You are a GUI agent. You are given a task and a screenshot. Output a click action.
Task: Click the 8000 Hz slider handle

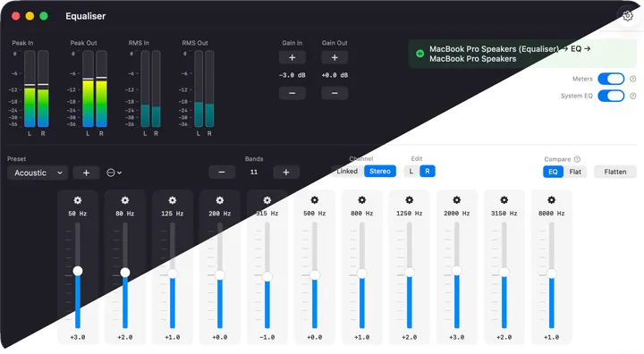(x=552, y=274)
